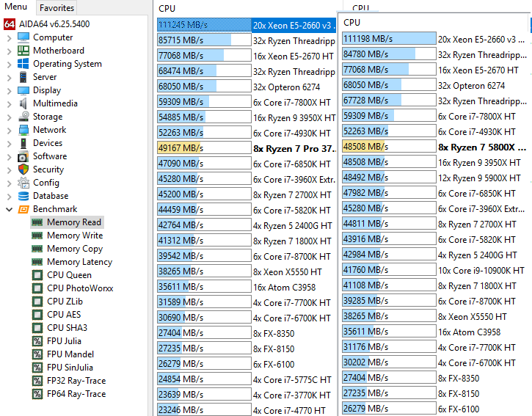This screenshot has height=416, width=532.
Task: Click the Storage drive icon
Action: pyautogui.click(x=23, y=117)
